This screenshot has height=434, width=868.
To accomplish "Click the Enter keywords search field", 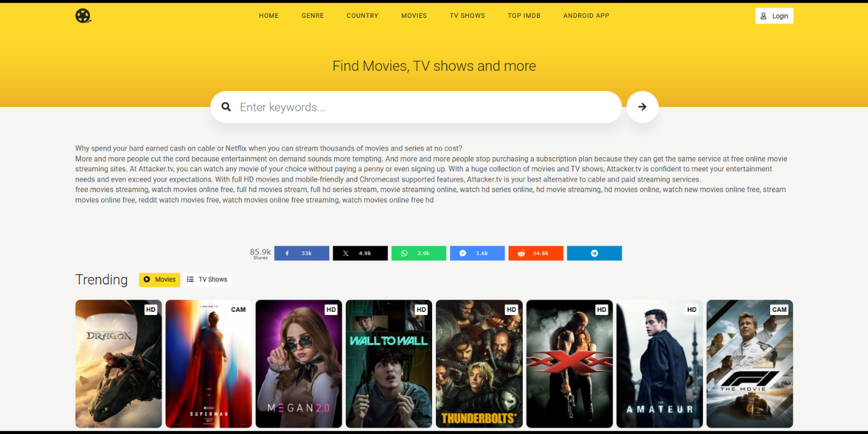I will pyautogui.click(x=416, y=107).
